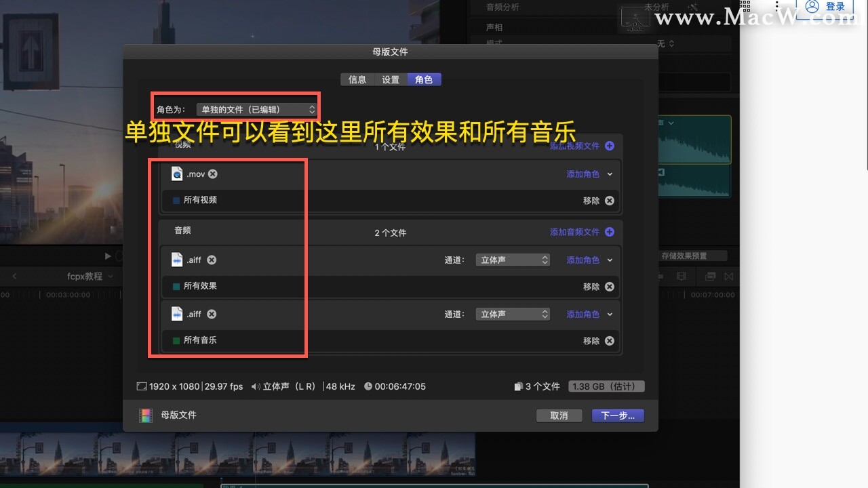Image resolution: width=868 pixels, height=488 pixels.
Task: Open the 角色为 dropdown menu
Action: [258, 109]
